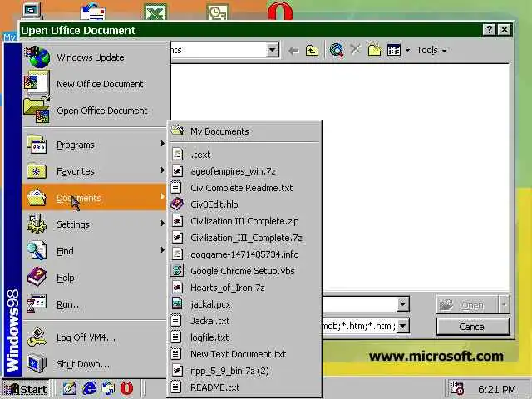Expand the File name dropdown
Image resolution: width=532 pixels, height=399 pixels.
click(402, 304)
